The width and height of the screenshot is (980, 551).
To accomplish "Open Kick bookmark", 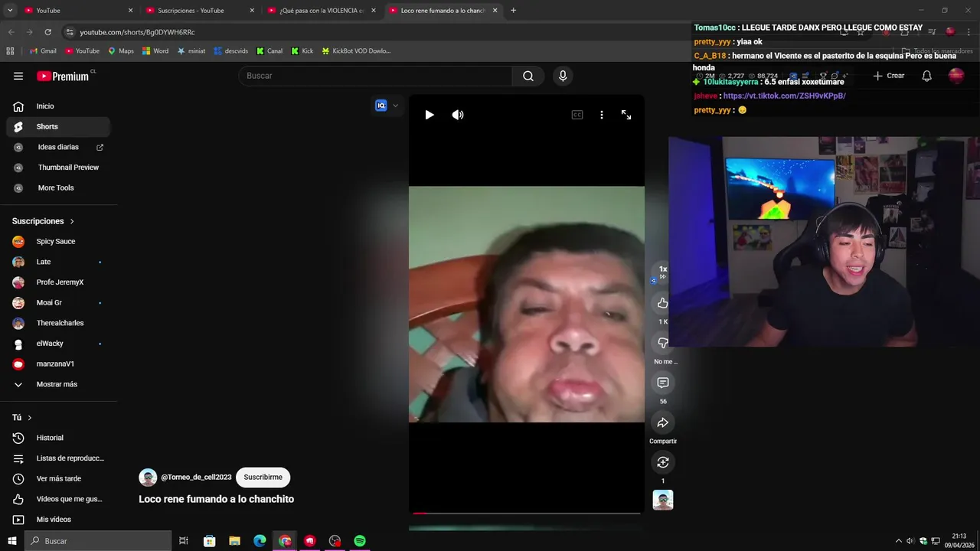I will click(302, 51).
